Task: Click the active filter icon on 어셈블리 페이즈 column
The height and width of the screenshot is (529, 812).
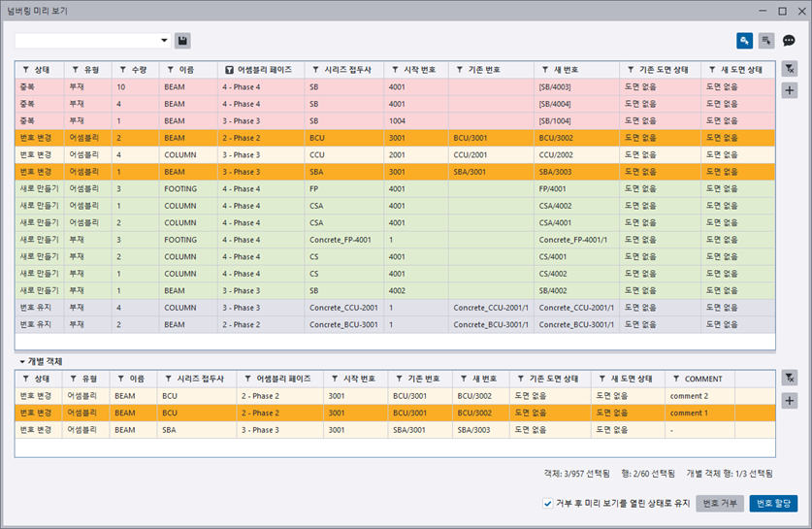Action: (229, 70)
